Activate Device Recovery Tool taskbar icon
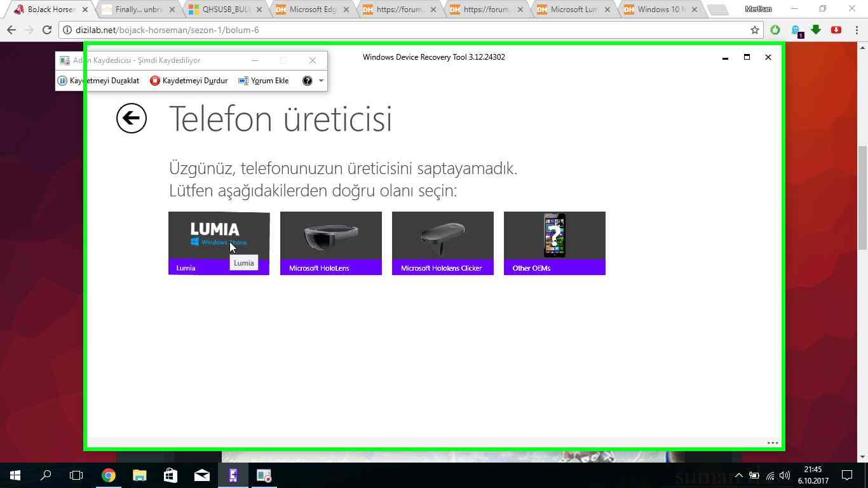The width and height of the screenshot is (868, 488). pos(233,475)
